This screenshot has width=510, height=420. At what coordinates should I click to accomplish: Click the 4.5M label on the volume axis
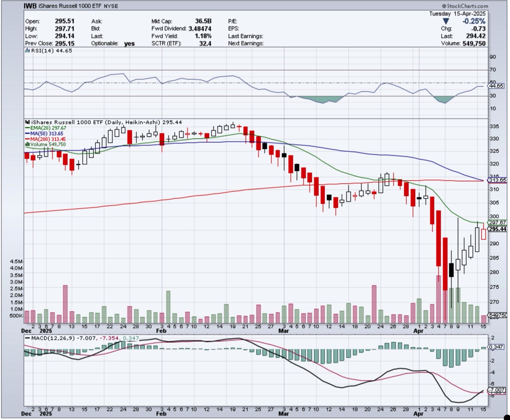[17, 261]
